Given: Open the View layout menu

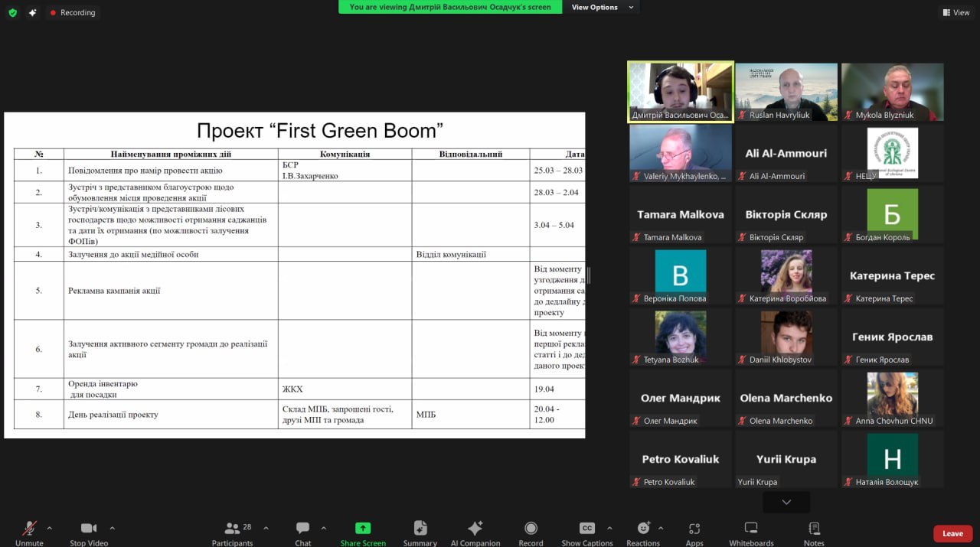Looking at the screenshot, I should click(x=956, y=12).
